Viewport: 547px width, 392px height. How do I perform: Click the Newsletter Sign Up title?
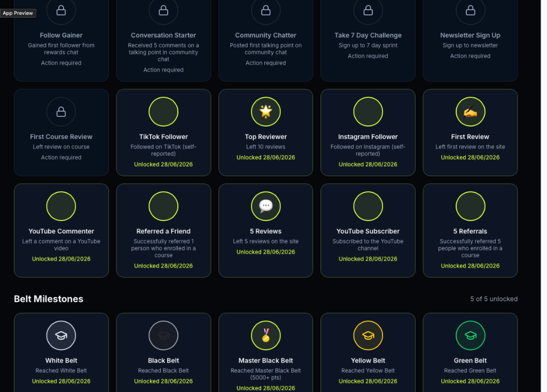(x=470, y=35)
